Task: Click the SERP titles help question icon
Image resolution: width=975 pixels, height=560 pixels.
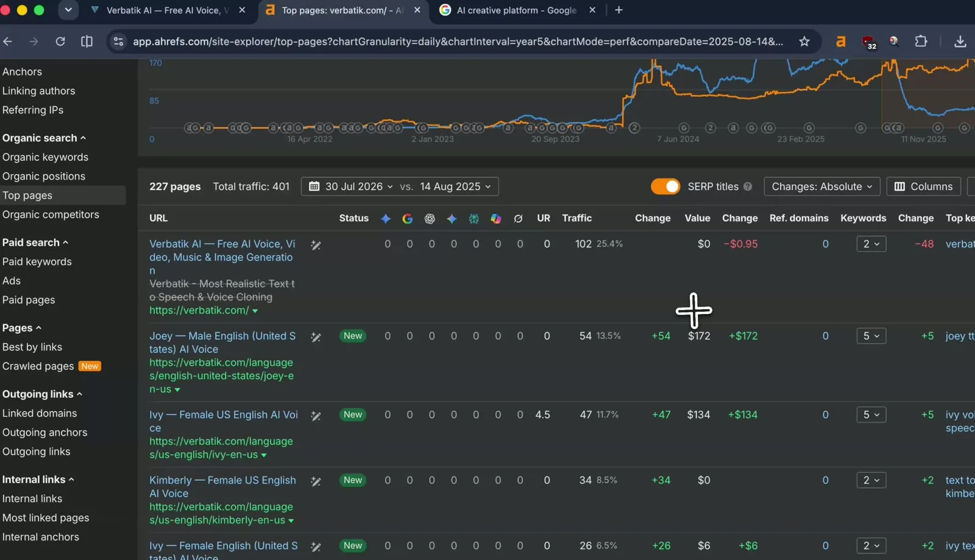Action: click(x=748, y=186)
